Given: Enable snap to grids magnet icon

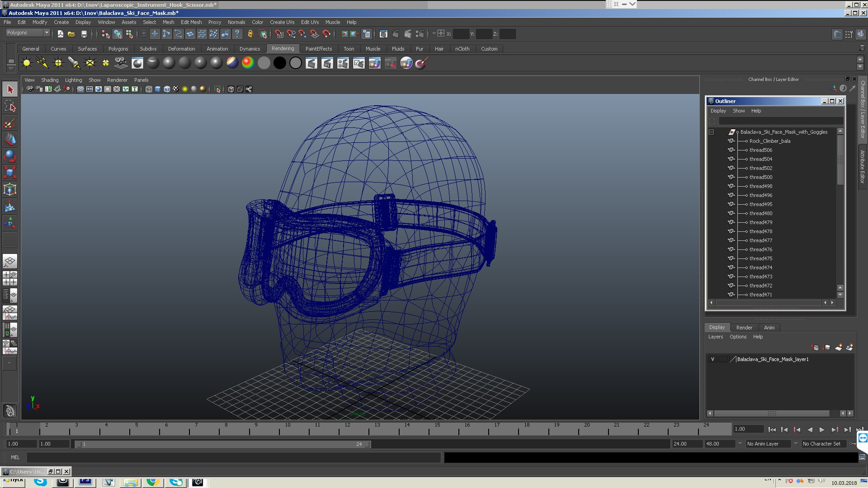Looking at the screenshot, I should [x=279, y=34].
